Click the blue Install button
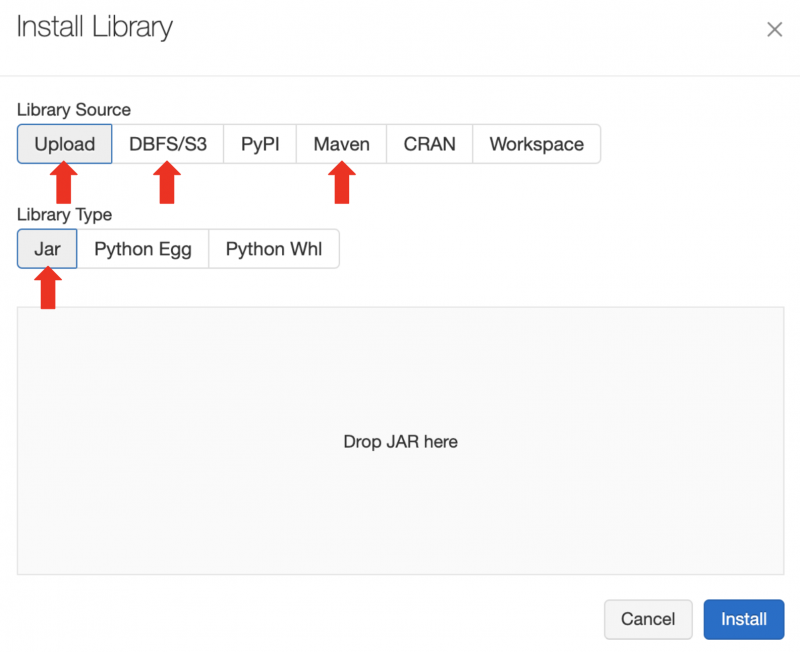Screen dimensions: 800x652 point(744,619)
